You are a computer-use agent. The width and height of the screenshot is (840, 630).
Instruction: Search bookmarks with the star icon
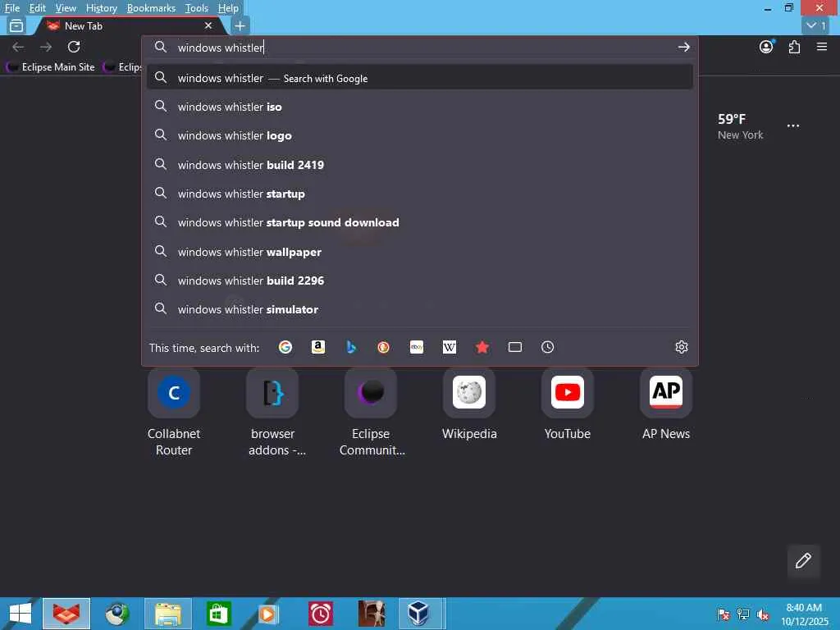482,347
